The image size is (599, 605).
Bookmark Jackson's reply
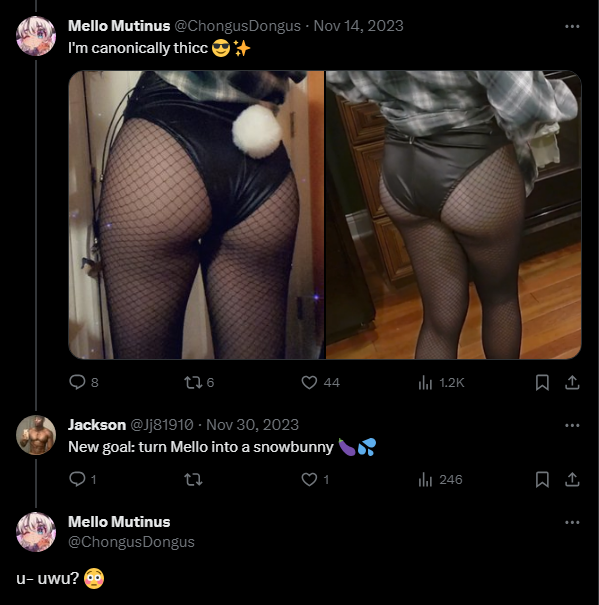(542, 480)
